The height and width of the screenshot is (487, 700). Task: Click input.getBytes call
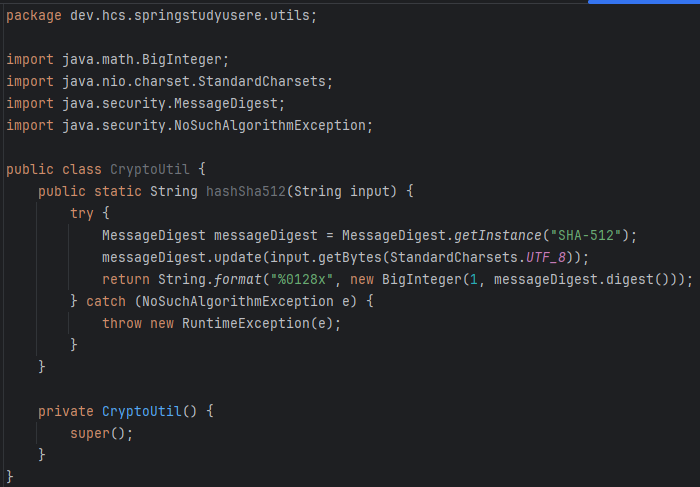pyautogui.click(x=325, y=257)
